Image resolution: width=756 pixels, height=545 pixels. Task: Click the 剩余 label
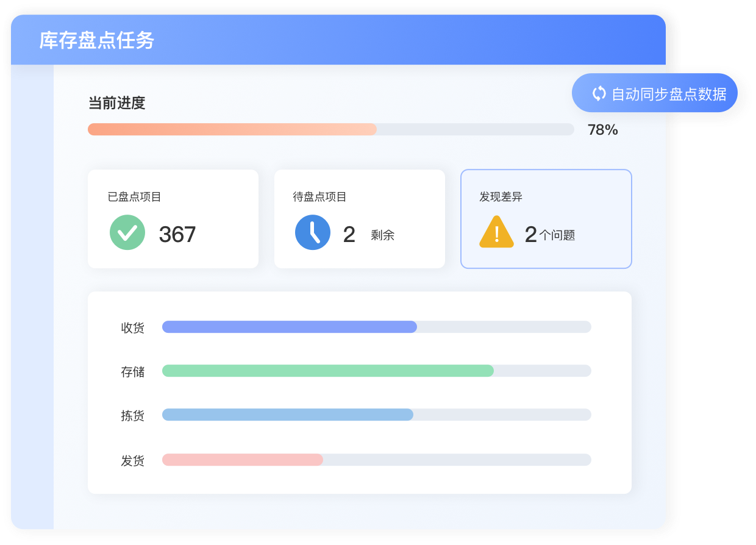tap(382, 235)
